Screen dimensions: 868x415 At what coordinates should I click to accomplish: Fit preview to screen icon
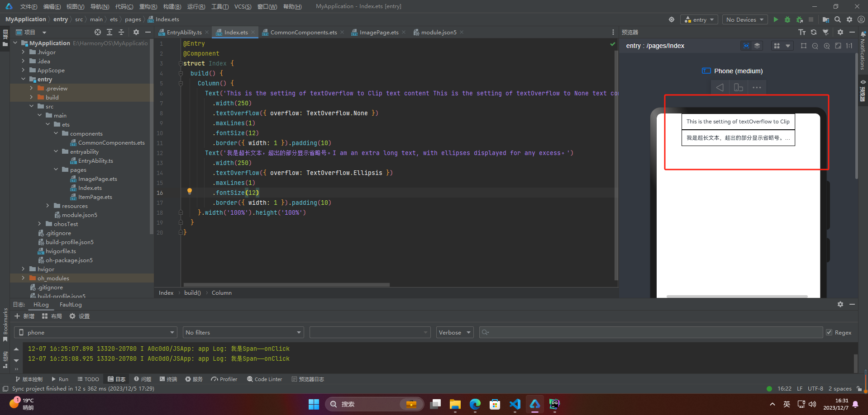[838, 46]
